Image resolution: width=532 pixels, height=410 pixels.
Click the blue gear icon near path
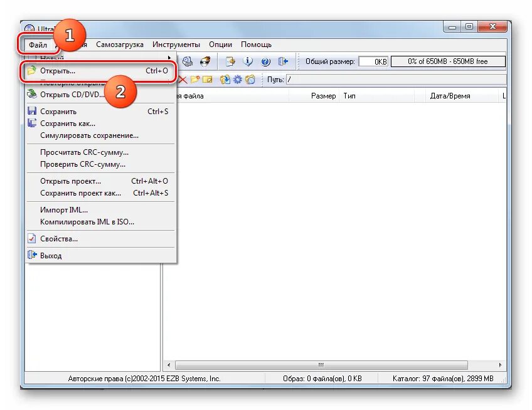[x=238, y=80]
